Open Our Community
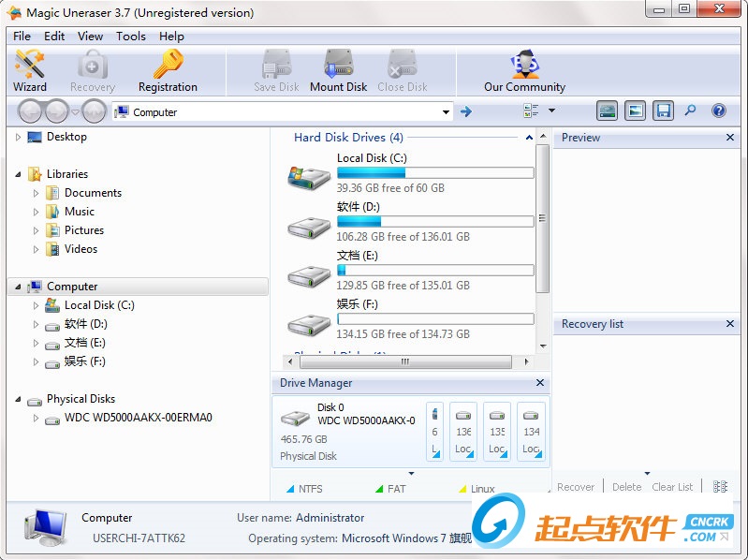The width and height of the screenshot is (748, 560). (525, 70)
